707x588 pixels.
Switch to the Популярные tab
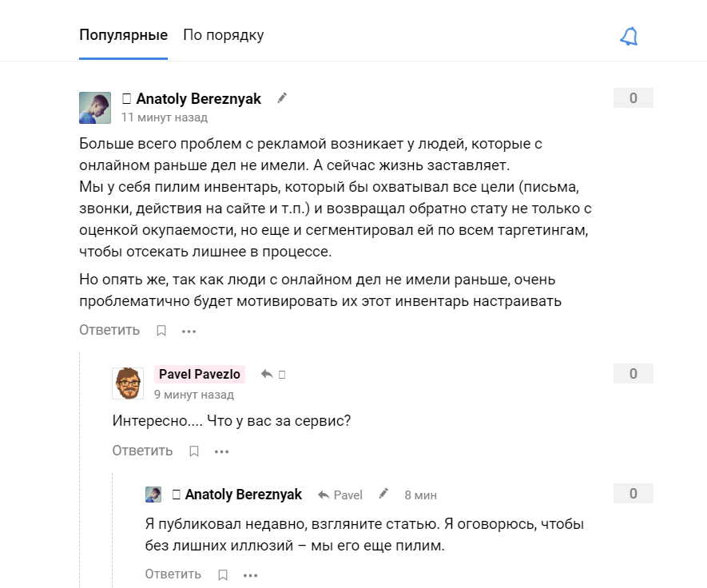tap(123, 35)
